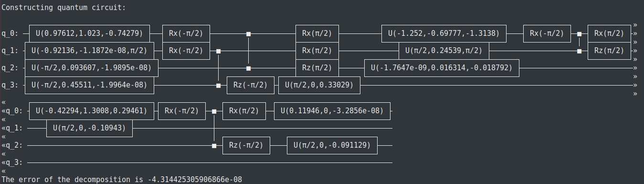This screenshot has height=184, width=644.
Task: Click Rz(-π/2) gate before U(π/2,0,0.33029)
Action: click(x=251, y=85)
